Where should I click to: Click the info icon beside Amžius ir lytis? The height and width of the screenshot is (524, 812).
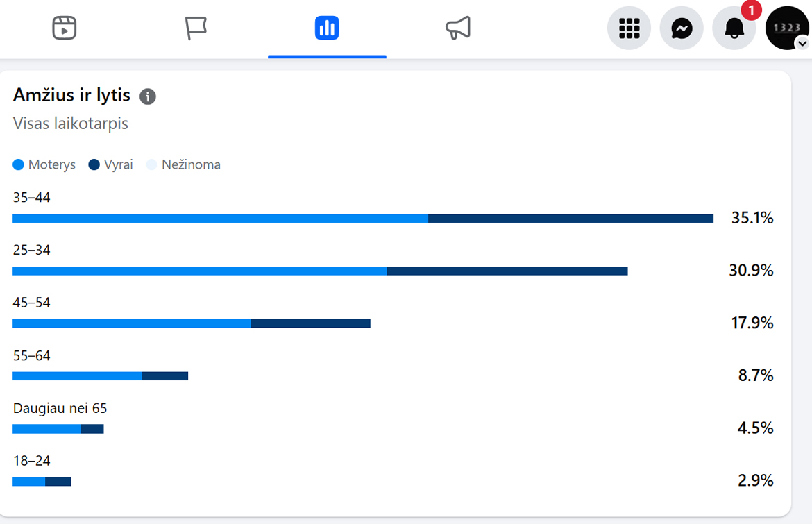[x=148, y=96]
